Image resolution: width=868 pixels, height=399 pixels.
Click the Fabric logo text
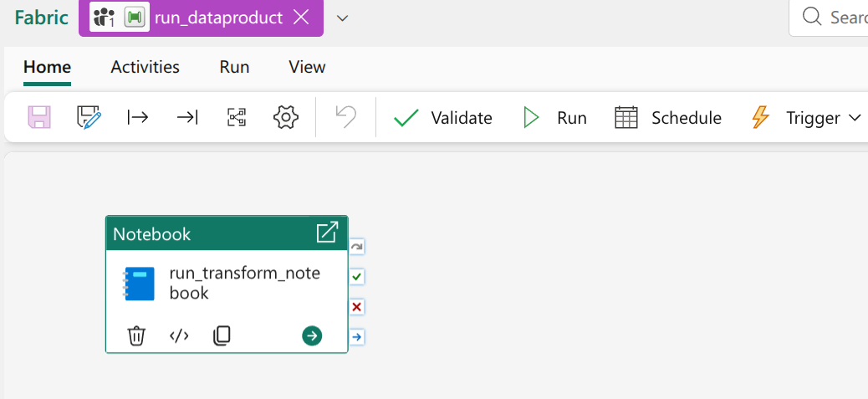point(42,18)
